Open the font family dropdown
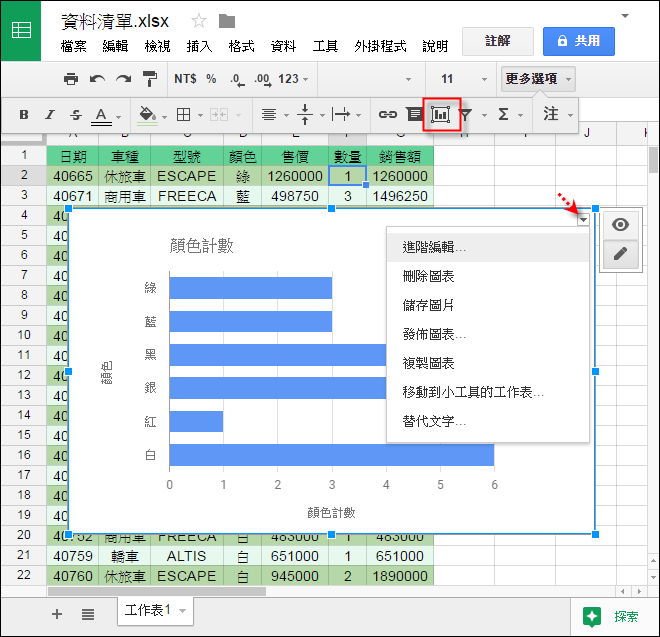This screenshot has width=660, height=637. click(371, 79)
